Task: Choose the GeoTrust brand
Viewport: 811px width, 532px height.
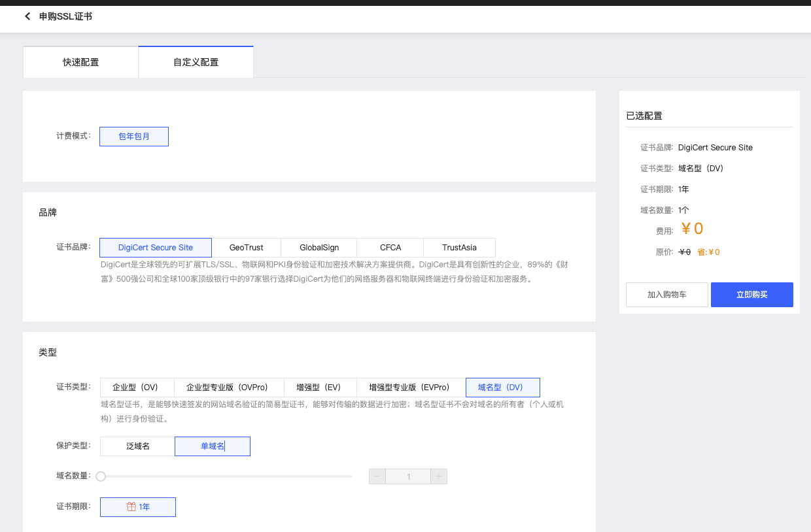Action: click(x=247, y=248)
